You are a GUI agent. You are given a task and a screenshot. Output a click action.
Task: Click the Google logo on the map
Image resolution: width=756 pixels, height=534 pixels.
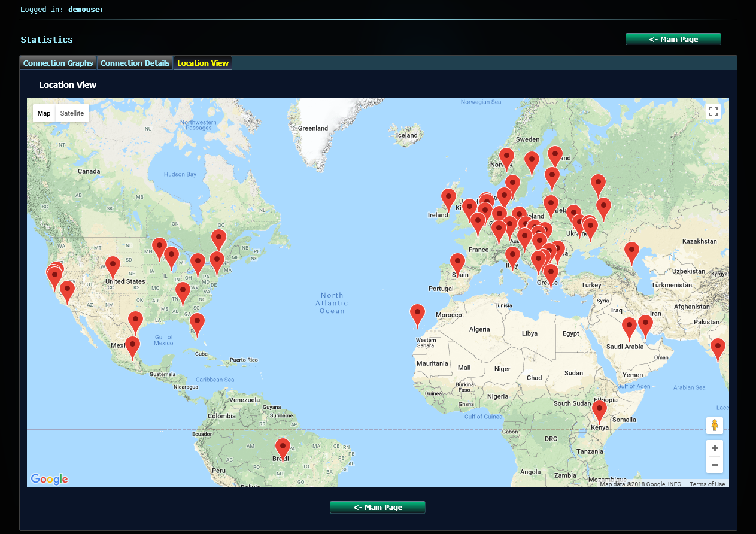tap(49, 479)
